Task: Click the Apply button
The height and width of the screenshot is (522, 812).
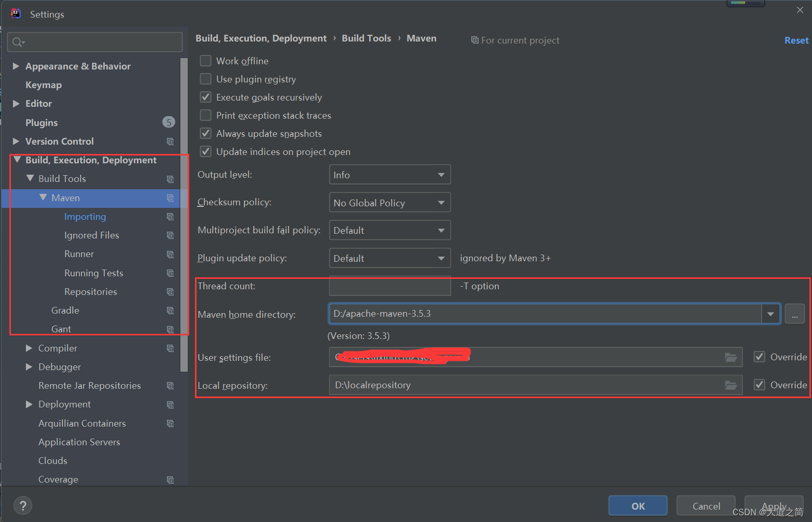Action: coord(774,506)
